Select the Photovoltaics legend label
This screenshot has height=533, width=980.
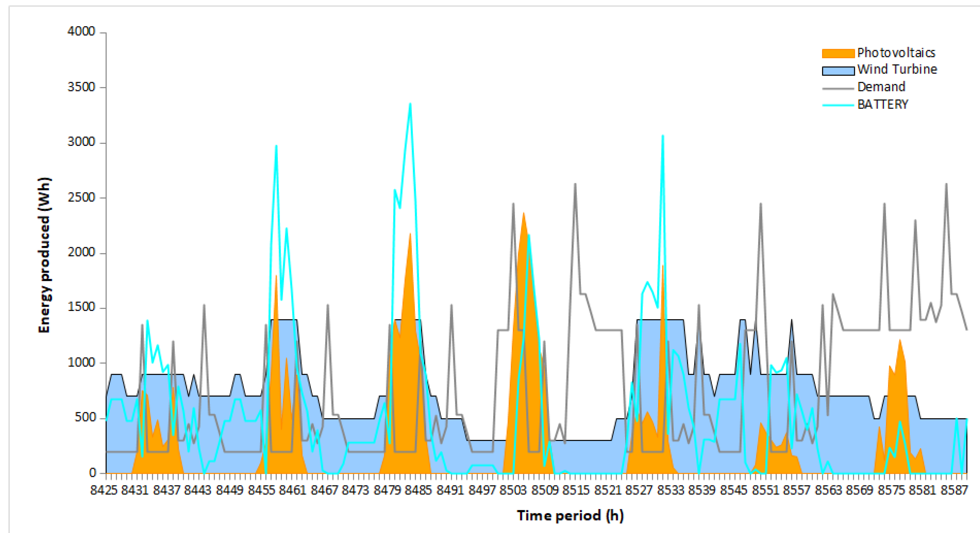point(896,52)
